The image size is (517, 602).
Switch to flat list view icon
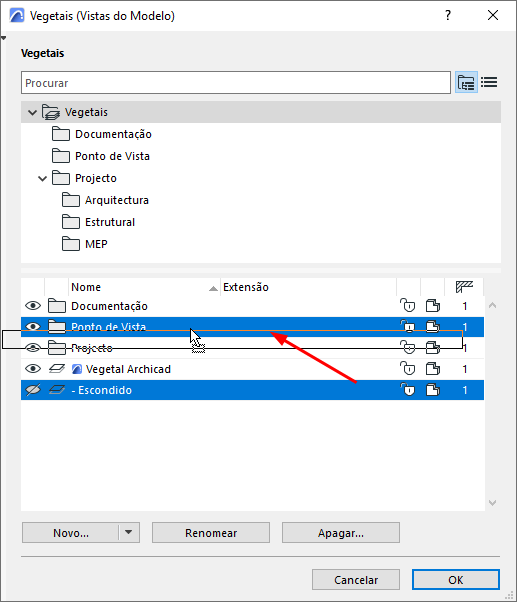[489, 82]
